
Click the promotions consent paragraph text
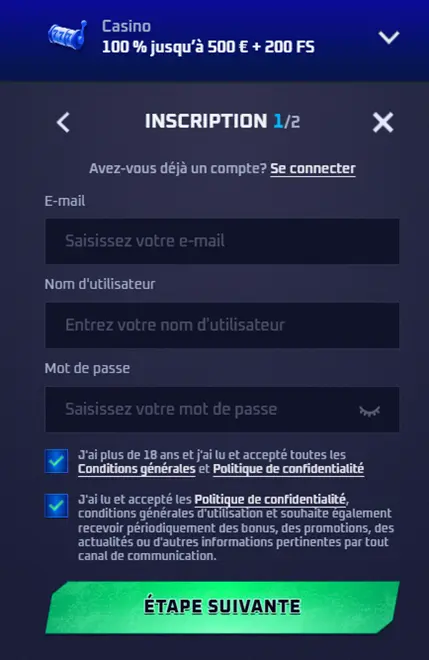(x=236, y=527)
